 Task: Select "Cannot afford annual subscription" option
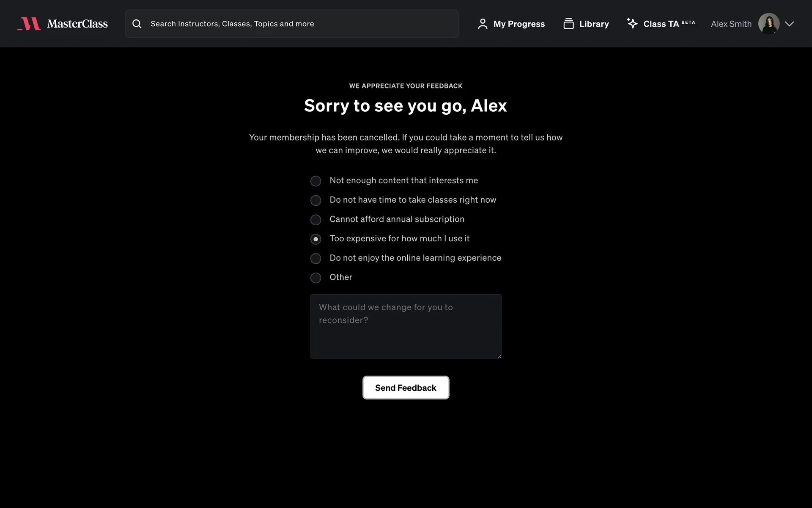pos(315,220)
